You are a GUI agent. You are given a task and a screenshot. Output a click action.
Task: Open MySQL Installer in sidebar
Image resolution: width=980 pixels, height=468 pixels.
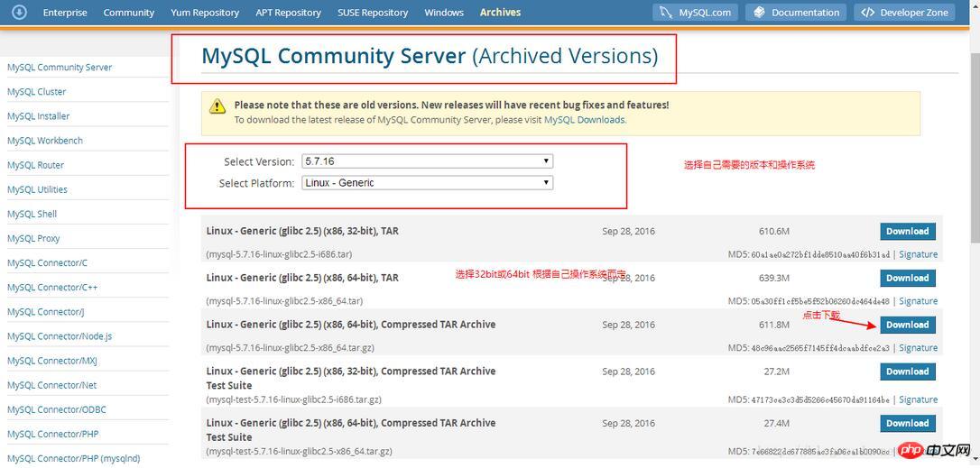pos(38,116)
